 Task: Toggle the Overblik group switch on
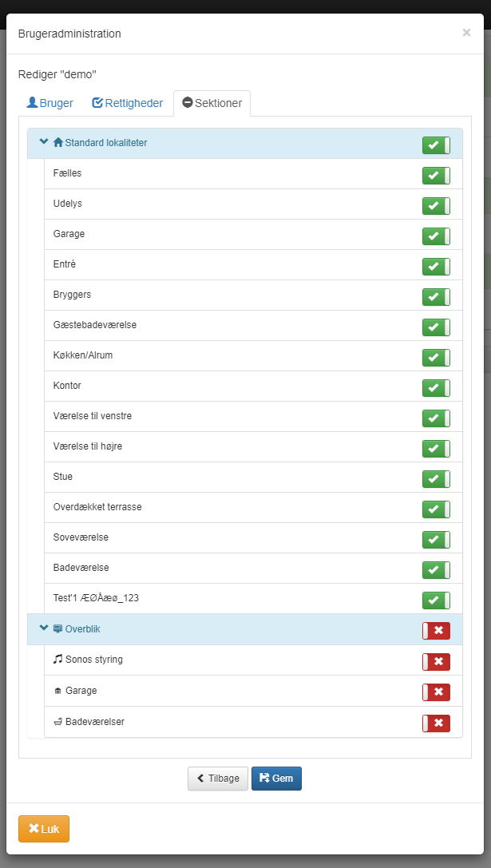pyautogui.click(x=436, y=631)
